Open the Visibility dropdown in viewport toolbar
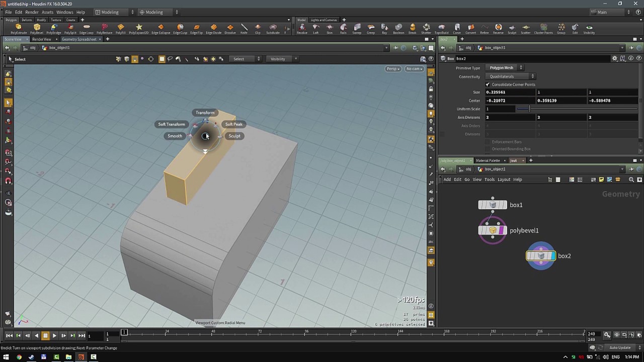The width and height of the screenshot is (644, 362). [283, 59]
